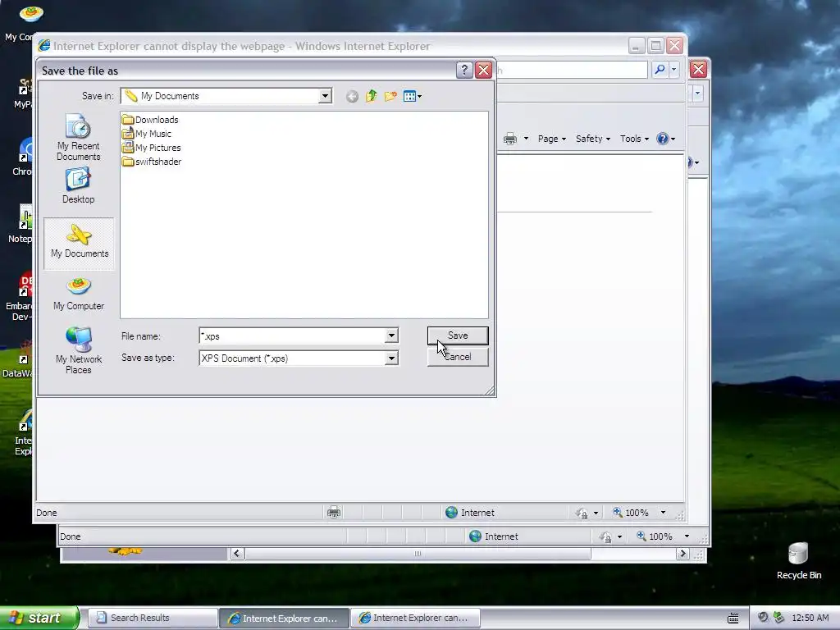Select the swiftshader folder
This screenshot has width=840, height=630.
pos(152,162)
